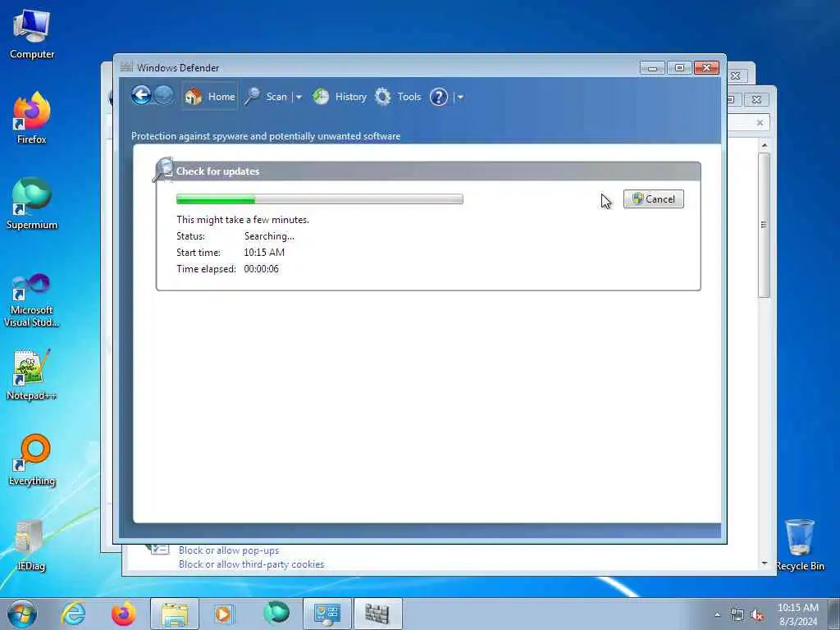Image resolution: width=840 pixels, height=630 pixels.
Task: Open Block or allow third-party cookies link
Action: tap(251, 564)
